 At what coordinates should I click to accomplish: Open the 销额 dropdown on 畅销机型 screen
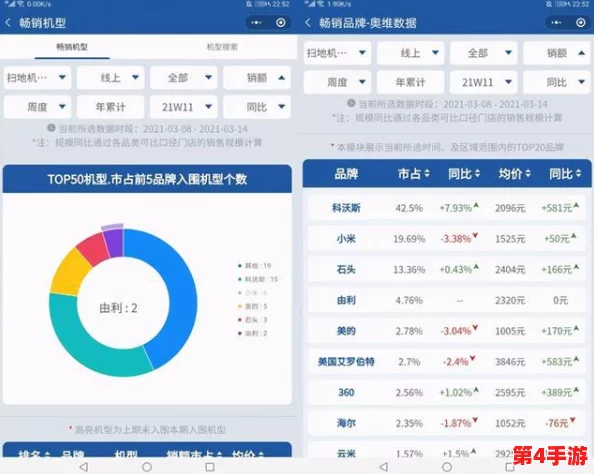[257, 78]
